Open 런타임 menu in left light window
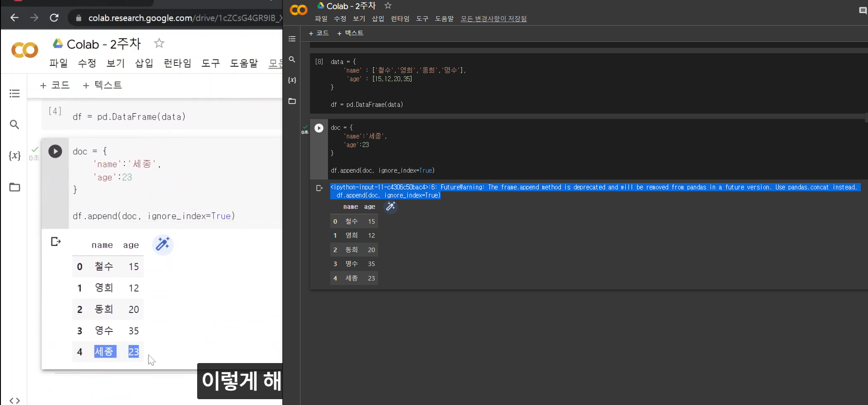The image size is (868, 405). click(177, 63)
